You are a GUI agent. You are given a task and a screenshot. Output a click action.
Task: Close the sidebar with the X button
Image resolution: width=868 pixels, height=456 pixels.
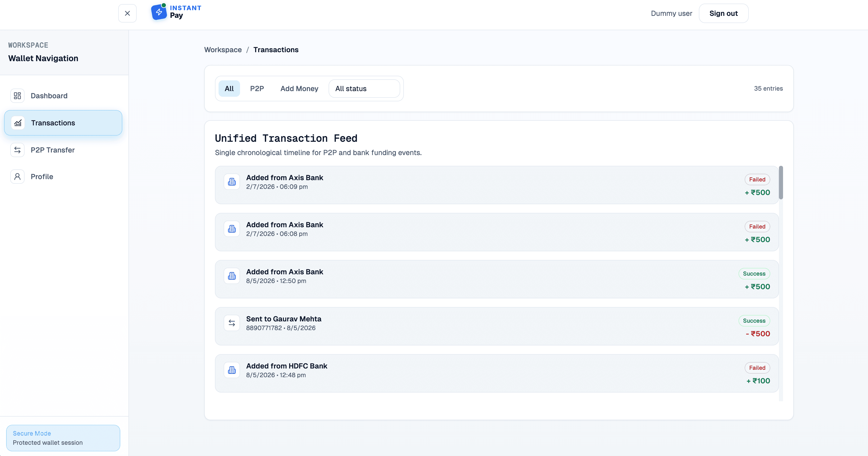pos(127,14)
